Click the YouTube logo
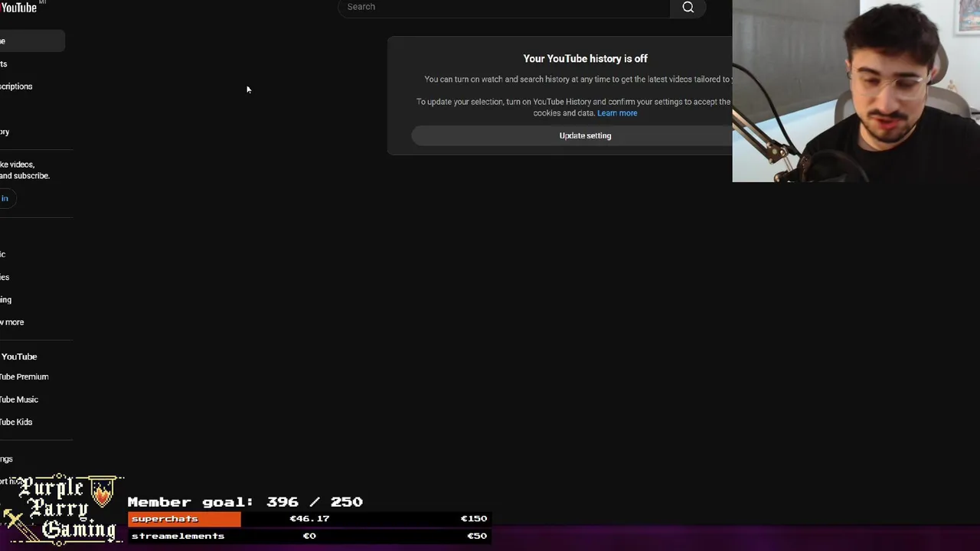Viewport: 980px width, 551px height. [x=18, y=8]
